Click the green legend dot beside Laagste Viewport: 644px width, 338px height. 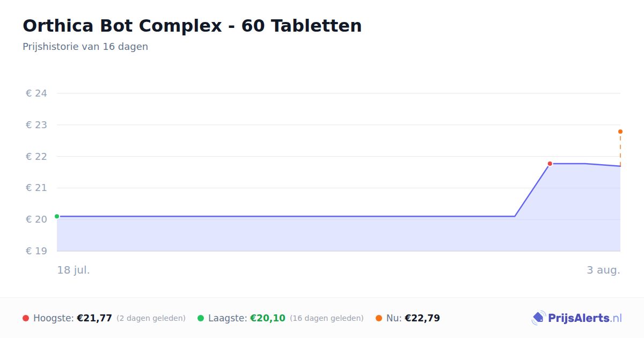pos(201,318)
